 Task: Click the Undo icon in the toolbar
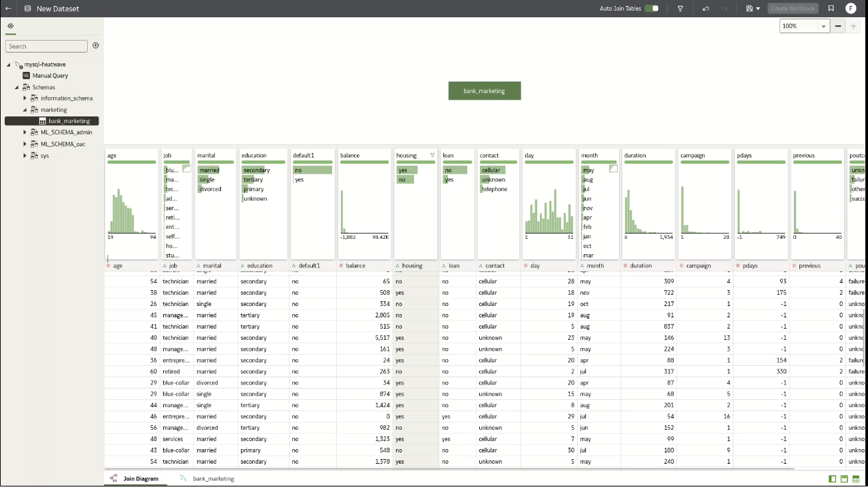click(706, 8)
